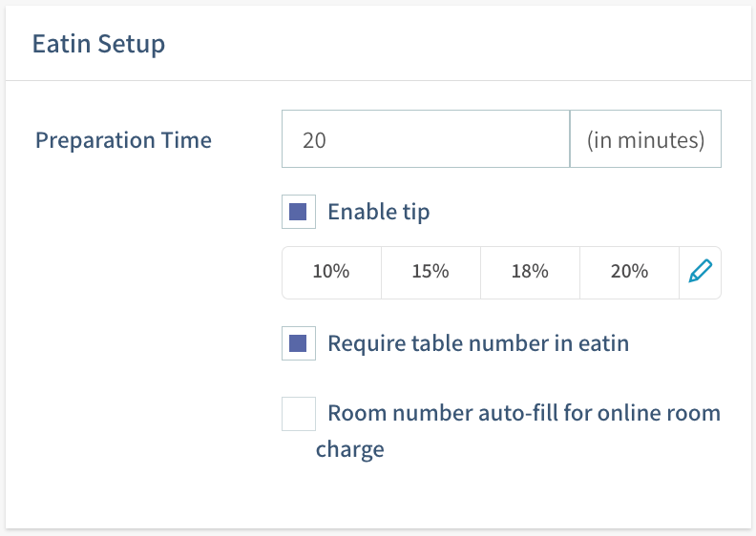Screen dimensions: 756x536
Task: Select the 20% tip option
Action: click(629, 272)
